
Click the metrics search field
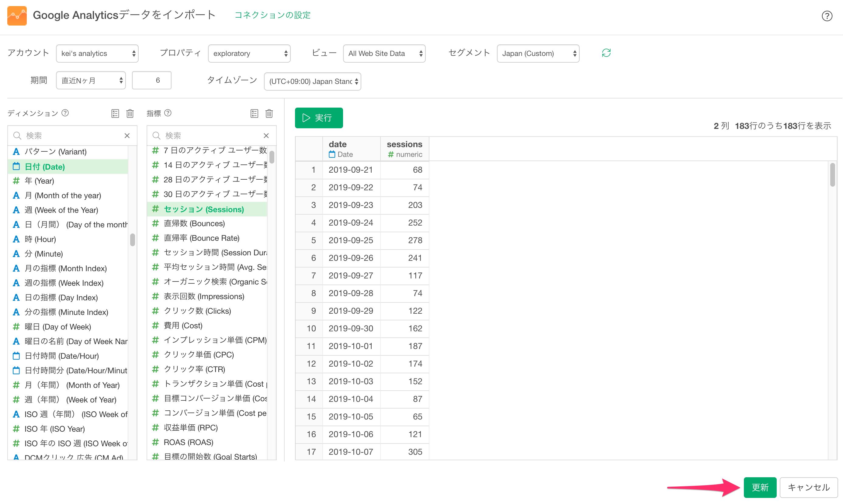click(x=211, y=136)
